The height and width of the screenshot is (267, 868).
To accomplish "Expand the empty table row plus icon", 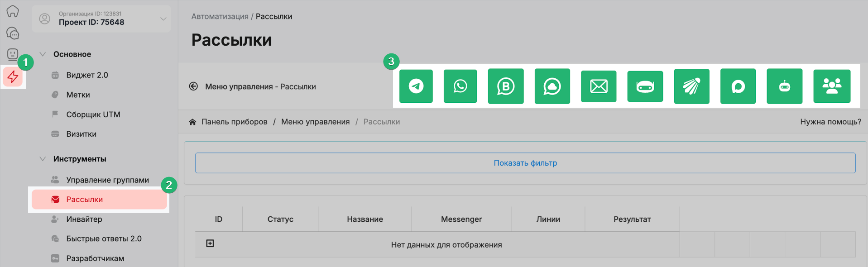I will [x=210, y=243].
